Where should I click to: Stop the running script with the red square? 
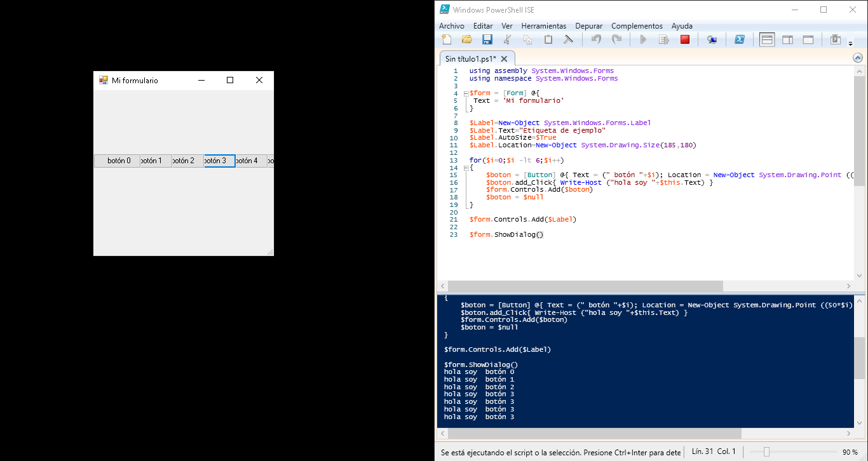685,39
